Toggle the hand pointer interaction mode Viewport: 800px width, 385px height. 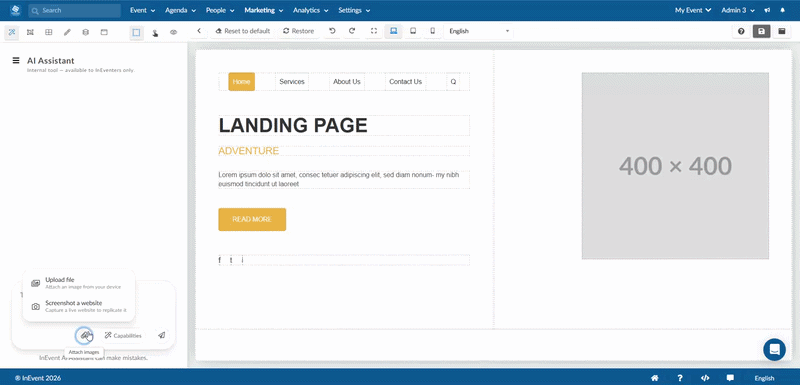point(155,32)
